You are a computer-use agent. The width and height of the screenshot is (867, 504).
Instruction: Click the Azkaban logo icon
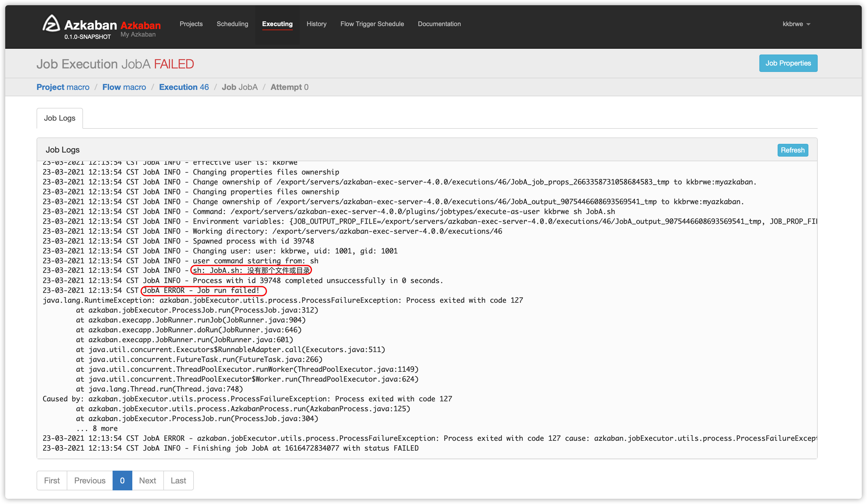[x=51, y=23]
